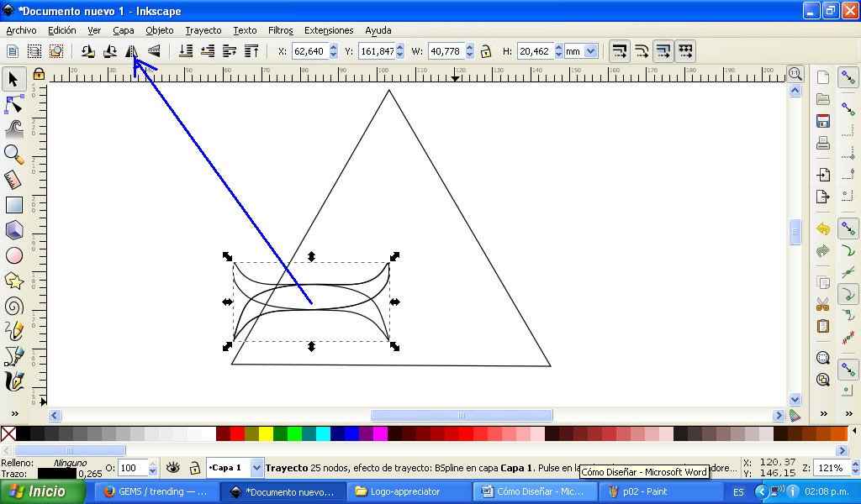Click Print document icon
Image resolution: width=861 pixels, height=504 pixels.
click(822, 143)
